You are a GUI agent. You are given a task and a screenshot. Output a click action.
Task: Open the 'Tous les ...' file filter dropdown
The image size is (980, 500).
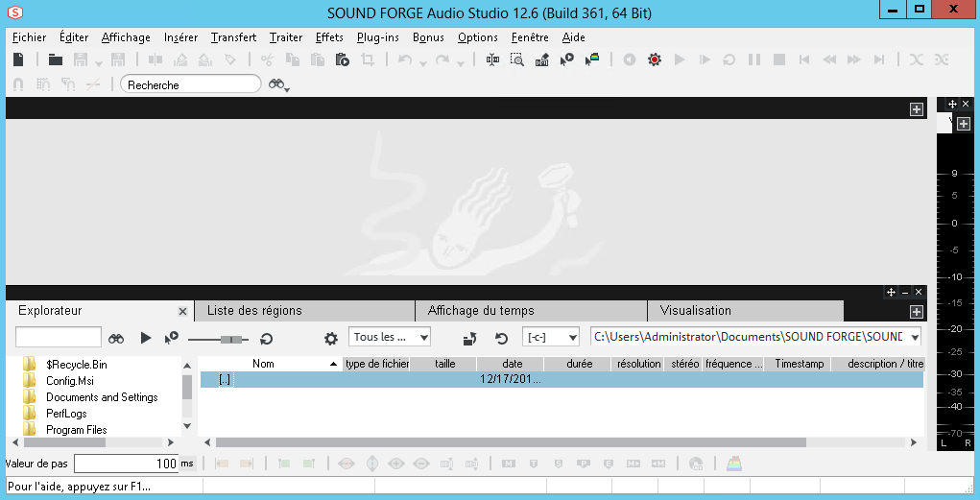coord(423,338)
